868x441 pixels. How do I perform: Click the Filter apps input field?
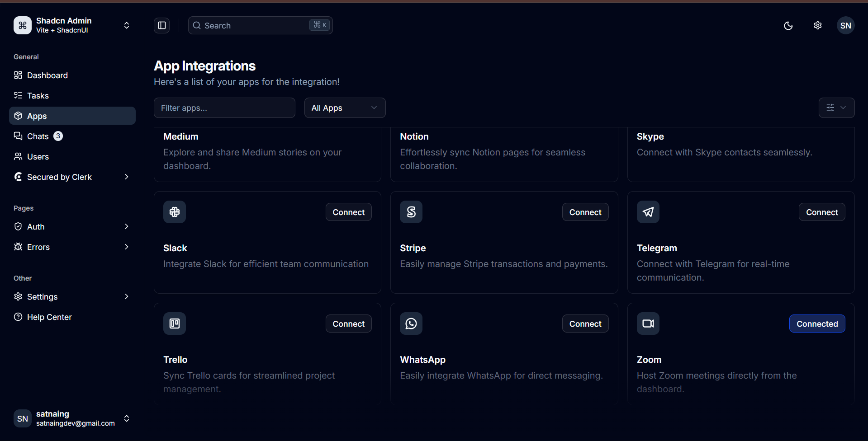[x=224, y=108]
